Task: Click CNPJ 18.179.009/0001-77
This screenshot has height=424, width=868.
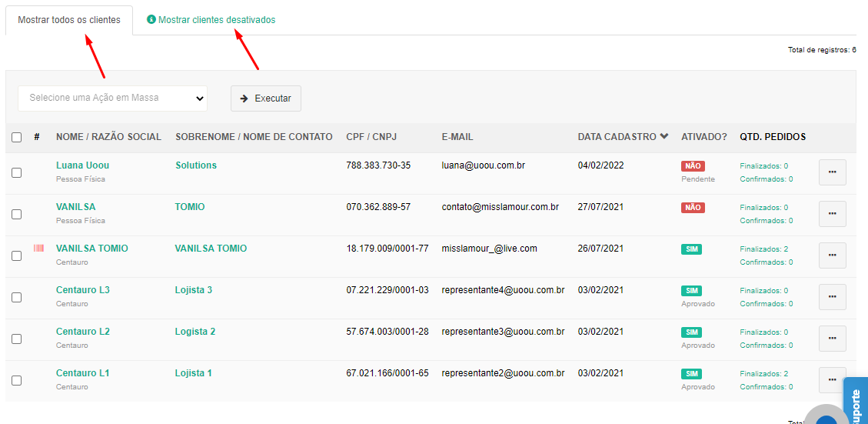Action: (387, 249)
